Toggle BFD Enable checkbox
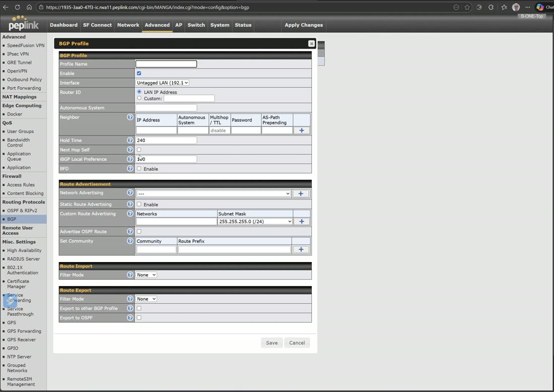The height and width of the screenshot is (392, 554). [x=139, y=169]
